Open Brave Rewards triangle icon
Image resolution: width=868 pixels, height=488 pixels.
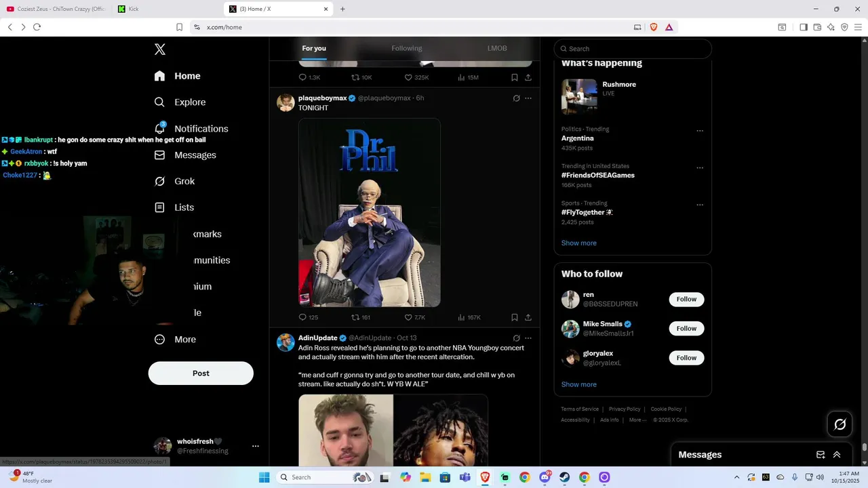(669, 27)
